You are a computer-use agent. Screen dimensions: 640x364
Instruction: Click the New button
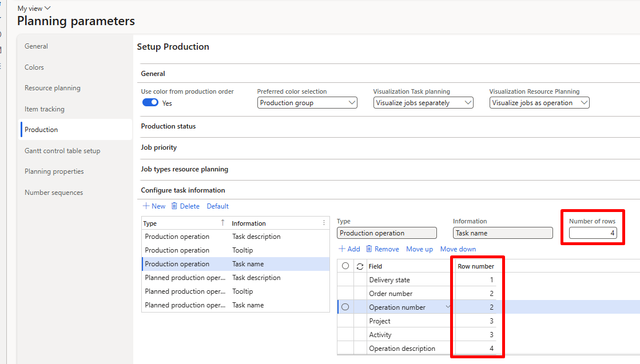(x=154, y=206)
